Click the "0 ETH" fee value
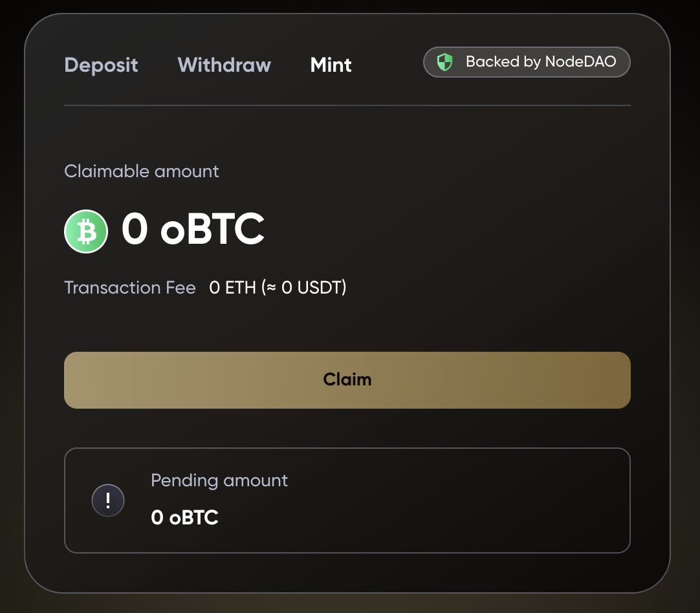Viewport: 700px width, 613px height. [x=233, y=288]
